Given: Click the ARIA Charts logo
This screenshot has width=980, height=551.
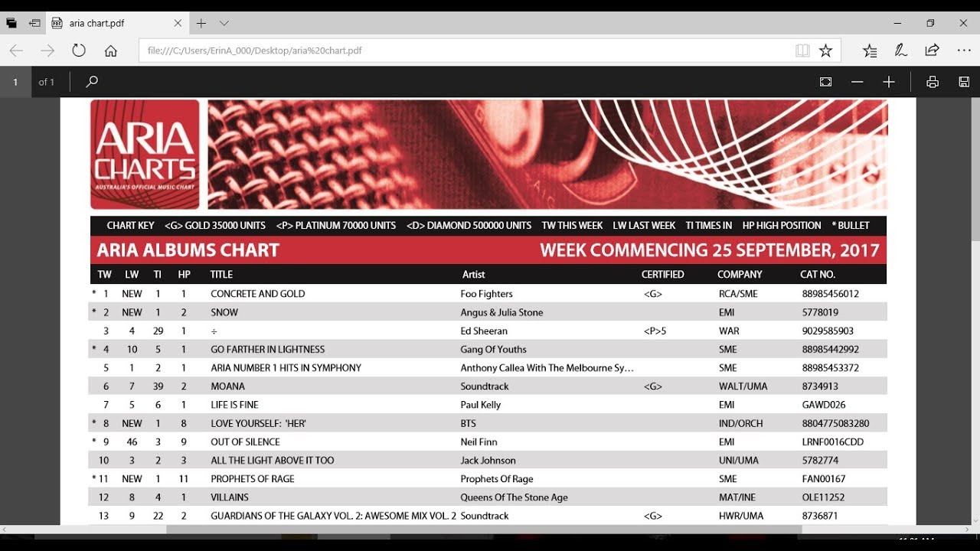Looking at the screenshot, I should pyautogui.click(x=145, y=155).
